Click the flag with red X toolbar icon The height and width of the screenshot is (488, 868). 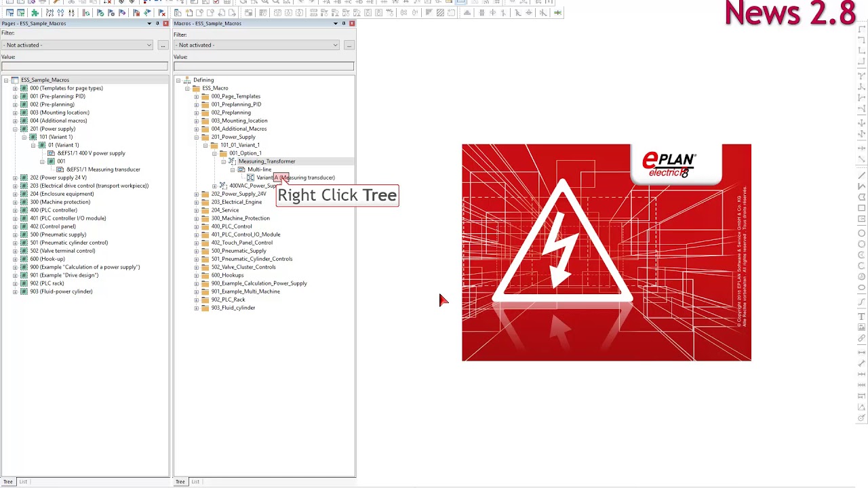click(162, 13)
